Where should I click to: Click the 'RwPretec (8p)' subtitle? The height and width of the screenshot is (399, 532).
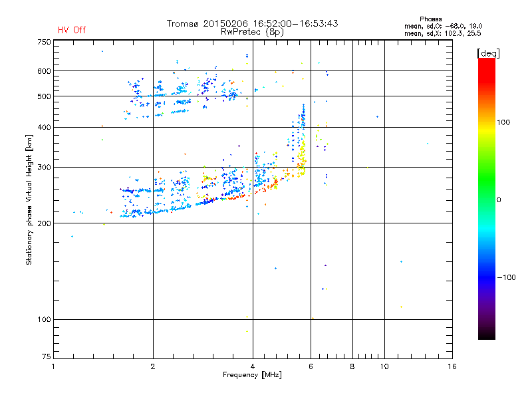click(x=252, y=32)
